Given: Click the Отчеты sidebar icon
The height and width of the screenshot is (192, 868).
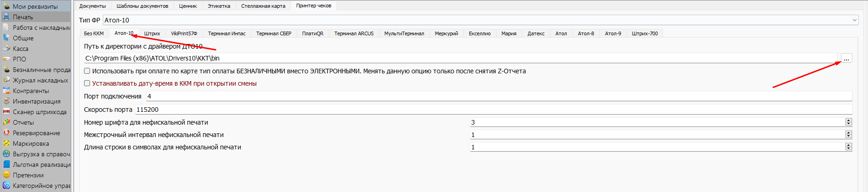Looking at the screenshot, I should pyautogui.click(x=6, y=122).
